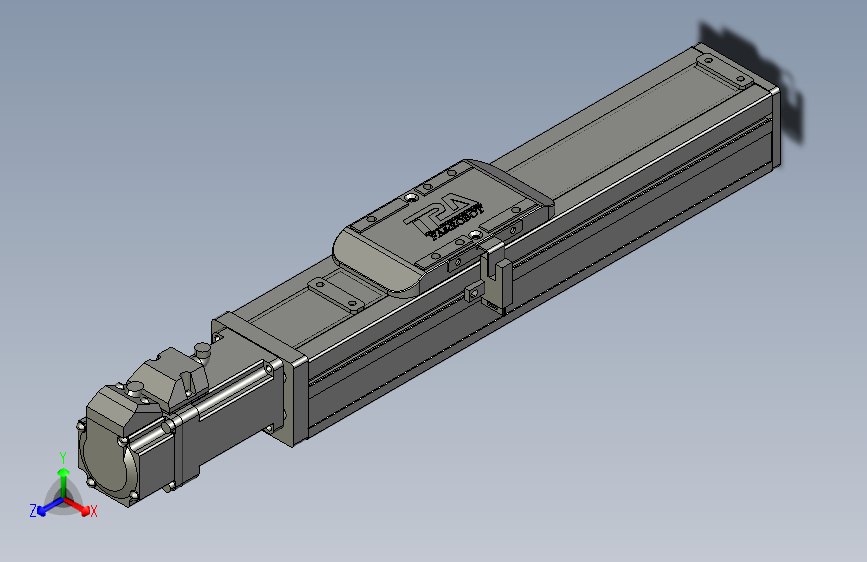Select the small sensor block on side rail
Screen dimensions: 867x562
473,292
